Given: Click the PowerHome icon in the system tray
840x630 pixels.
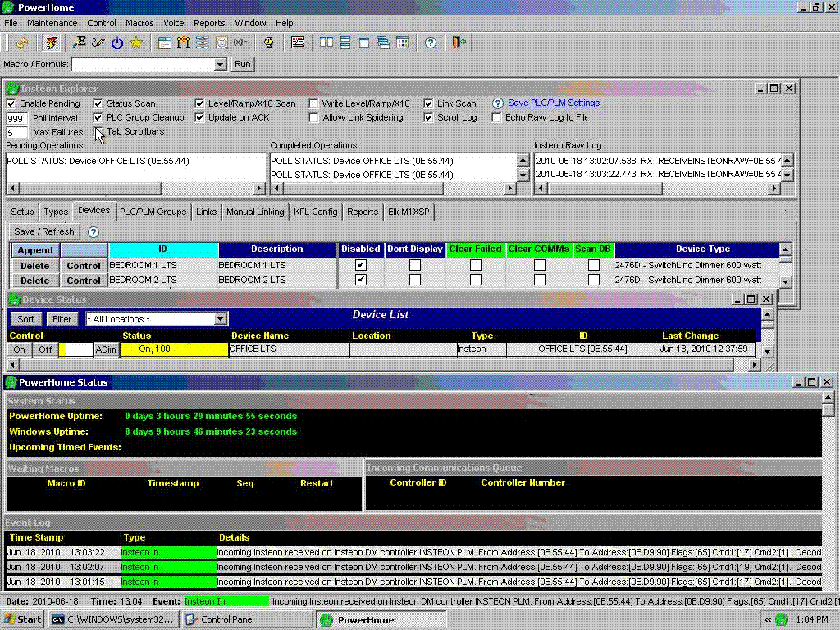Looking at the screenshot, I should pyautogui.click(x=782, y=620).
